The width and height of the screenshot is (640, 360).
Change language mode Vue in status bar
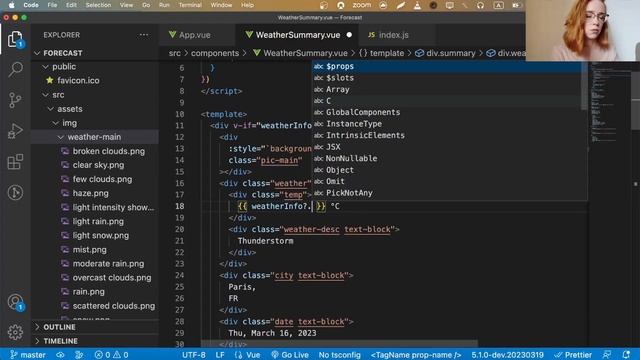tap(248, 355)
